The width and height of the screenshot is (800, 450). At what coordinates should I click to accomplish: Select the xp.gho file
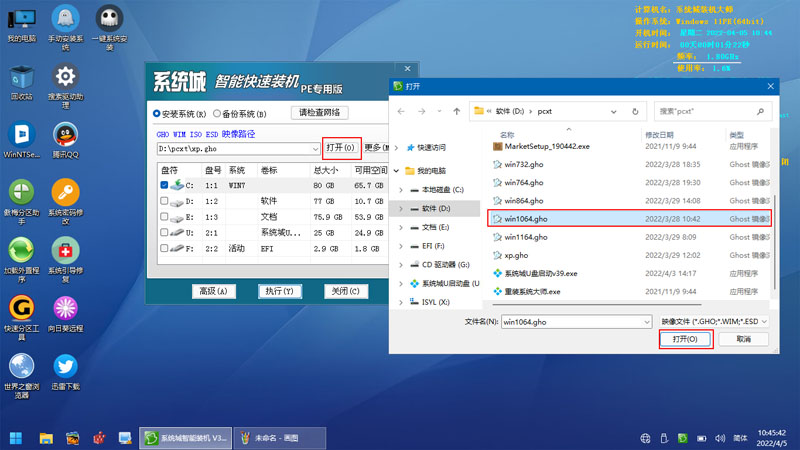pos(516,255)
